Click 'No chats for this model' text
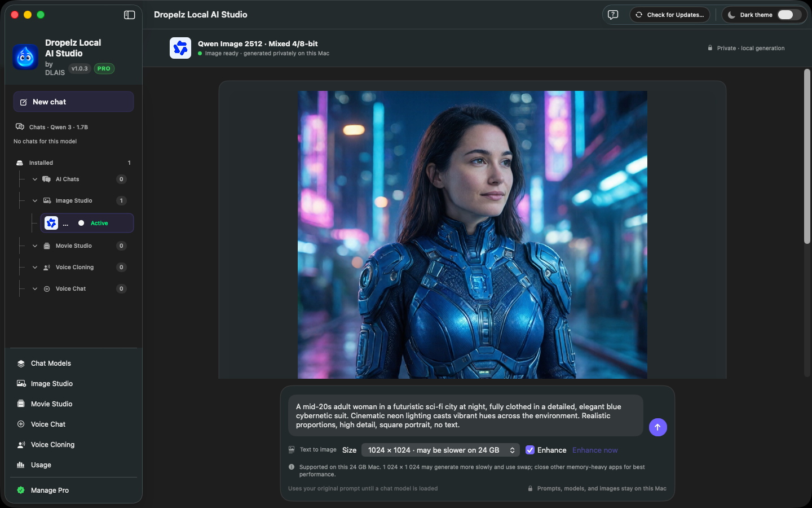 point(45,141)
